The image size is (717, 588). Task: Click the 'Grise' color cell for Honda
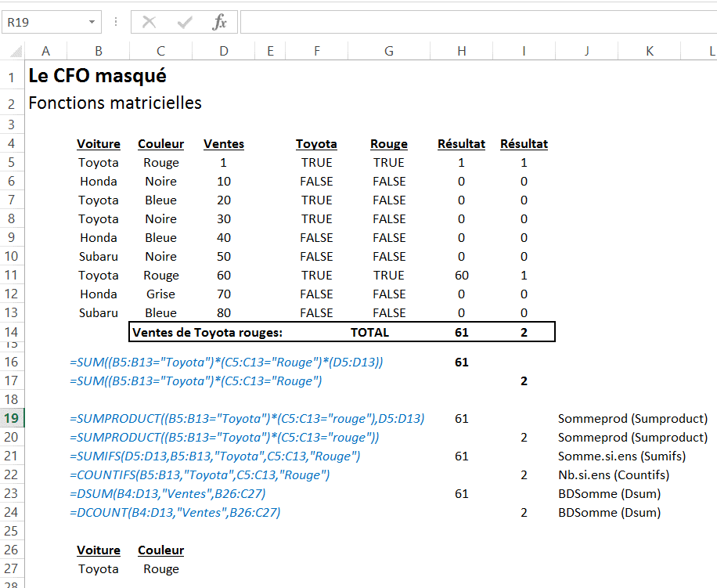coord(160,294)
